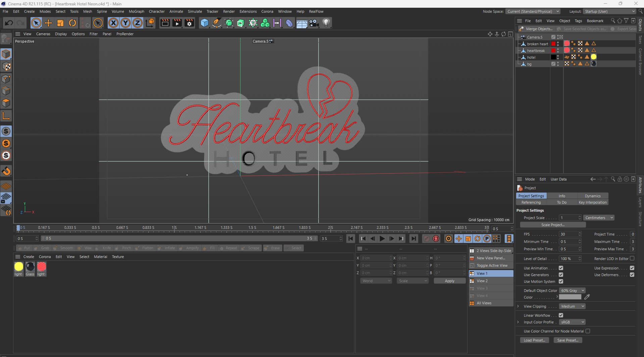
Task: Open the Spline Pen tool
Action: pyautogui.click(x=217, y=23)
